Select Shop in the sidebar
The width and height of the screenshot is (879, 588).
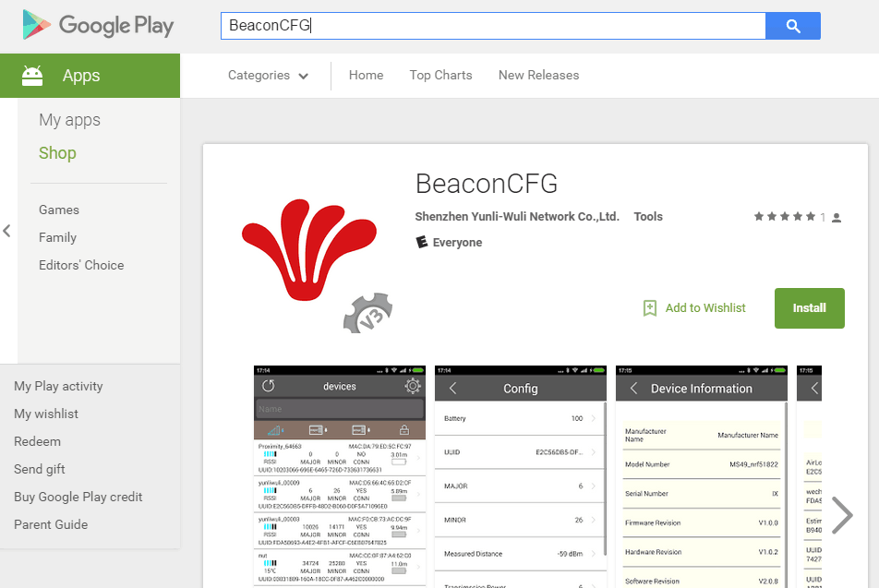point(57,153)
